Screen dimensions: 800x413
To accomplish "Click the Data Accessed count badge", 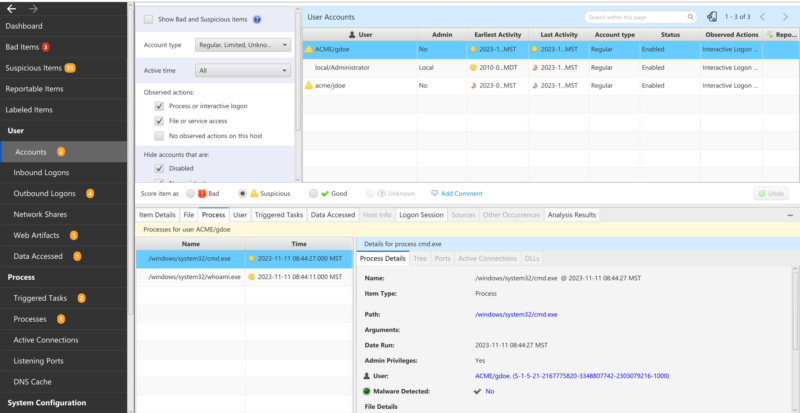I will point(77,256).
